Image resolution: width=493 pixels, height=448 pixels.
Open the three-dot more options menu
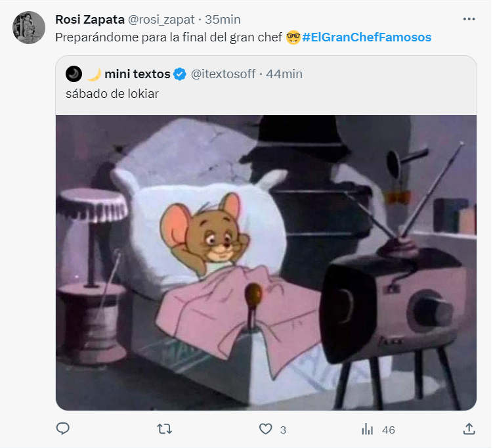click(469, 19)
